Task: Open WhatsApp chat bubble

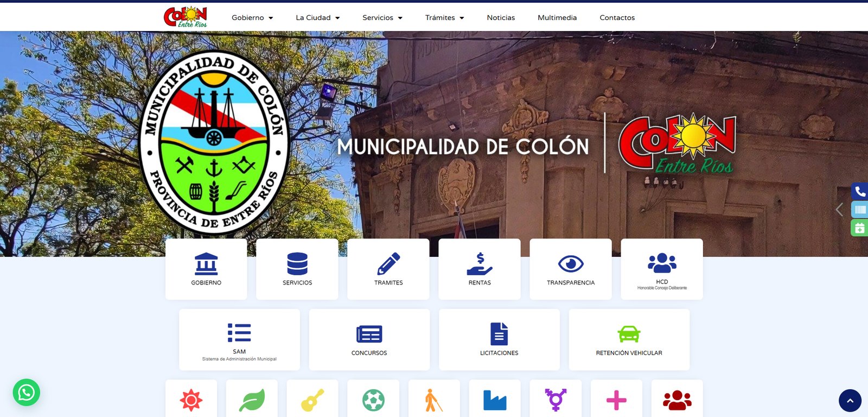Action: tap(27, 392)
